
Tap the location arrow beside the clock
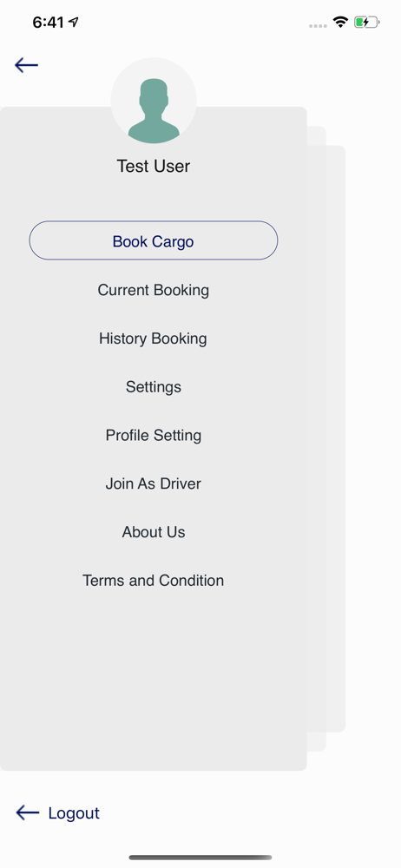pos(74,23)
